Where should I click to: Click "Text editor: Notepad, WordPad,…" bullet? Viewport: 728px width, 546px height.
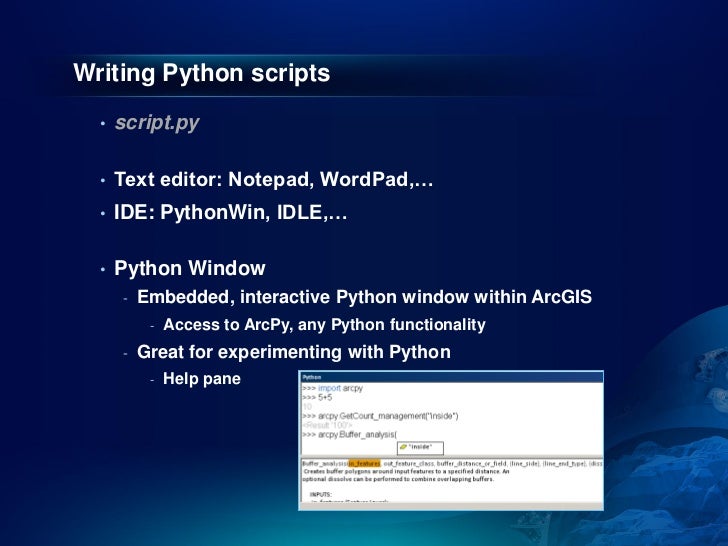point(273,179)
